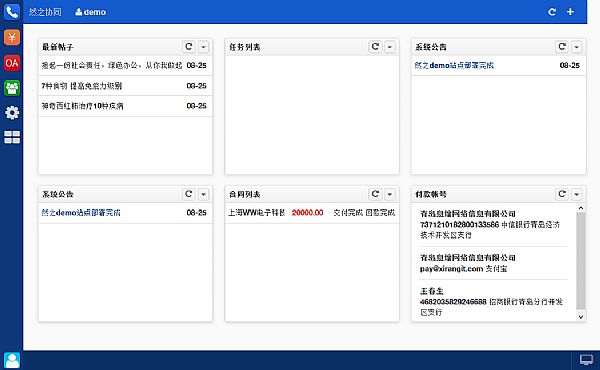The height and width of the screenshot is (370, 600).
Task: Refresh the bottom-left 系统公告 panel
Action: (189, 194)
